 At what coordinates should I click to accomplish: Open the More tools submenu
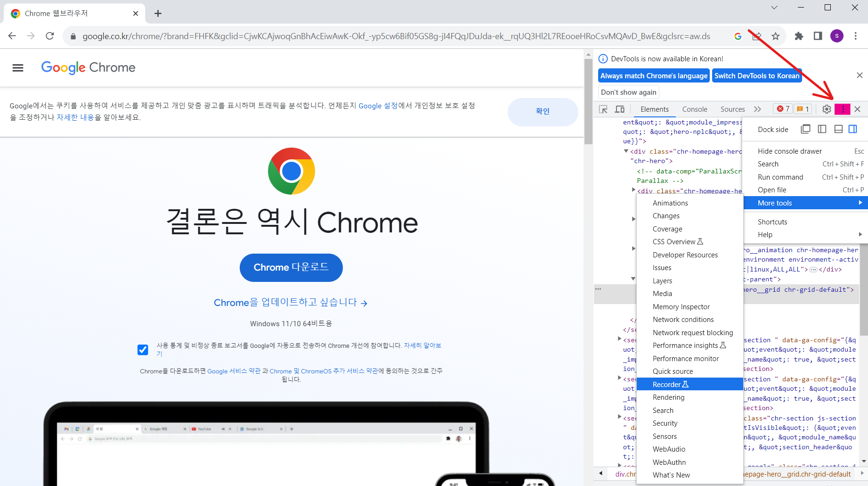[805, 203]
